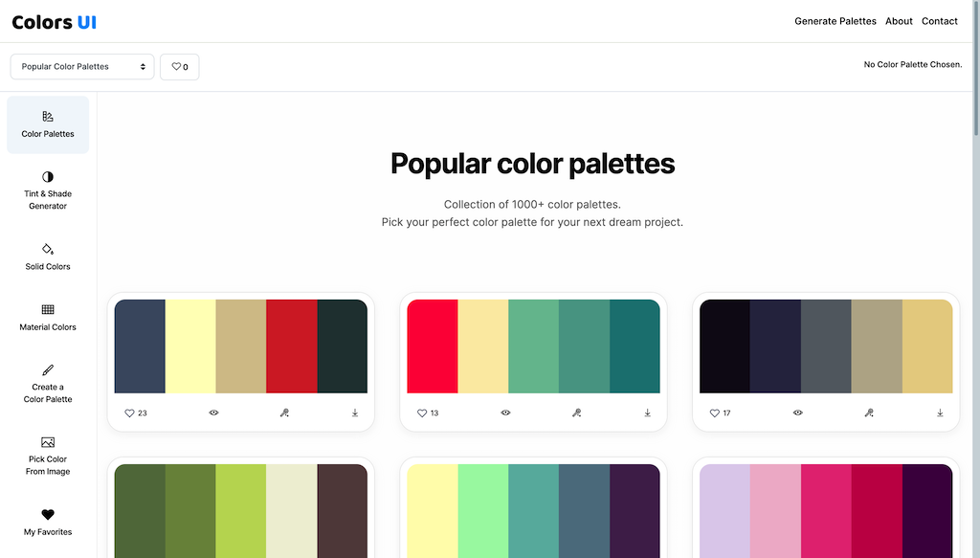Open My Favorites heart icon
Image resolution: width=980 pixels, height=558 pixels.
48,514
